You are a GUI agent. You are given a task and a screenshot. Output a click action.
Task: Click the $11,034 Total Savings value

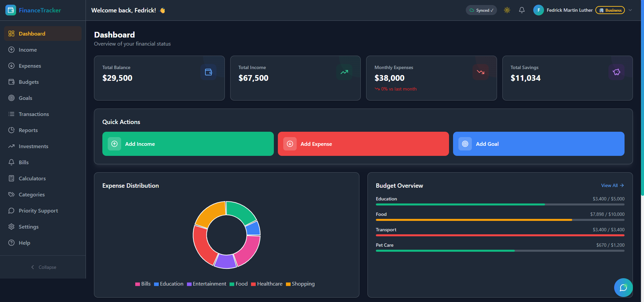(x=526, y=78)
